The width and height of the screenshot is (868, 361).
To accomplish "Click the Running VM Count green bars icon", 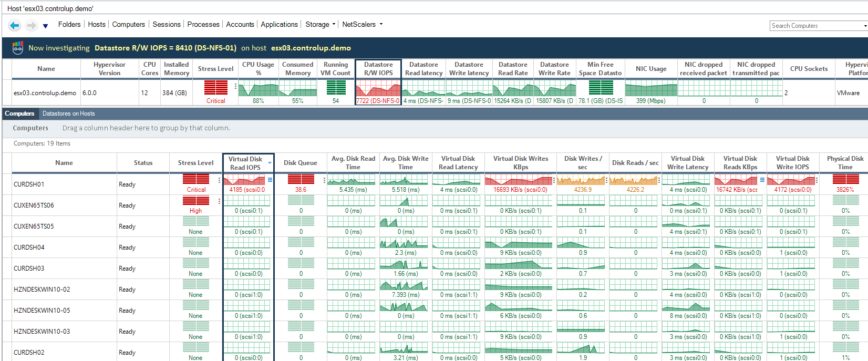I will [x=336, y=88].
